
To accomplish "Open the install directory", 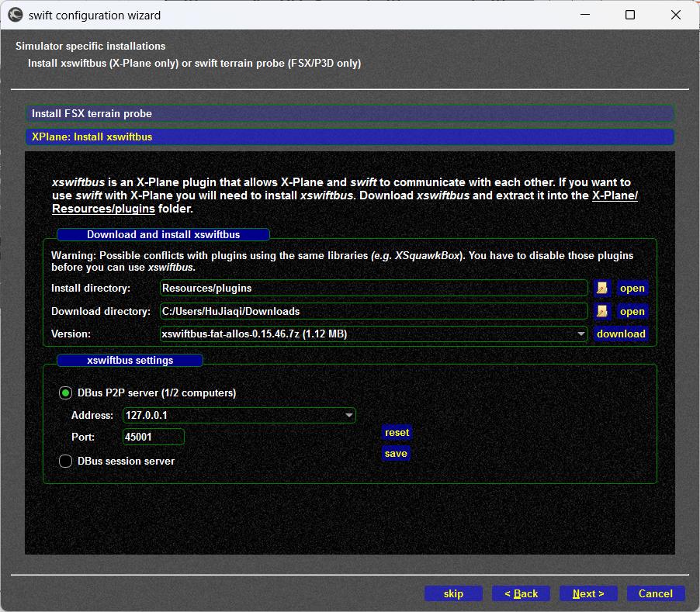I will pyautogui.click(x=632, y=288).
